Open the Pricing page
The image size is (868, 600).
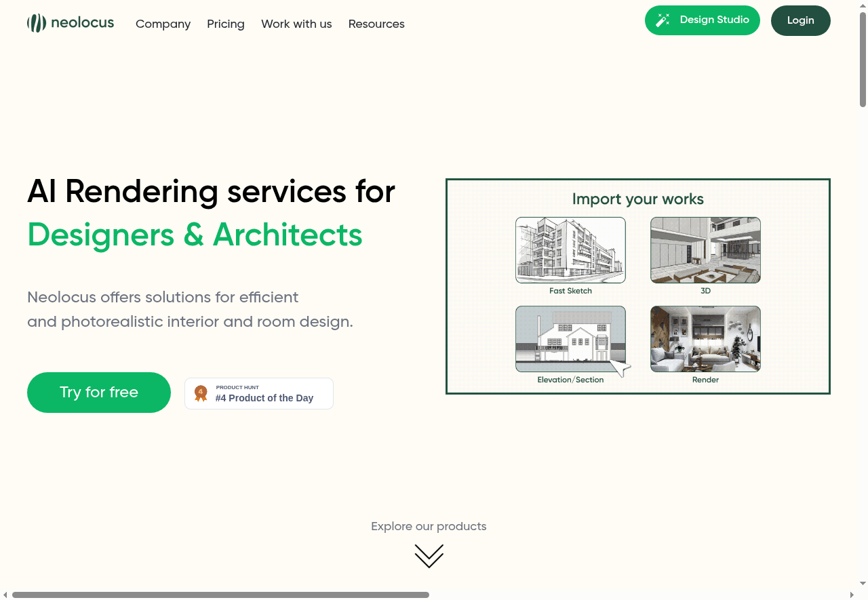(x=226, y=24)
